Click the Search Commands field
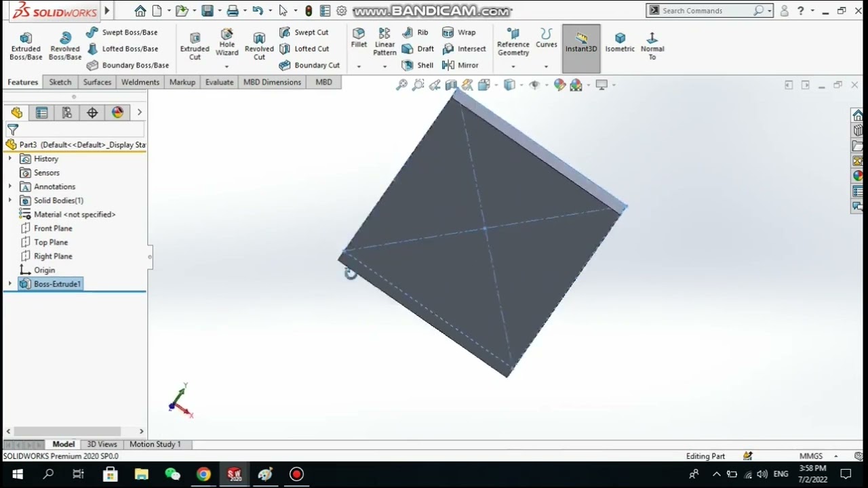This screenshot has width=868, height=488. tap(706, 11)
